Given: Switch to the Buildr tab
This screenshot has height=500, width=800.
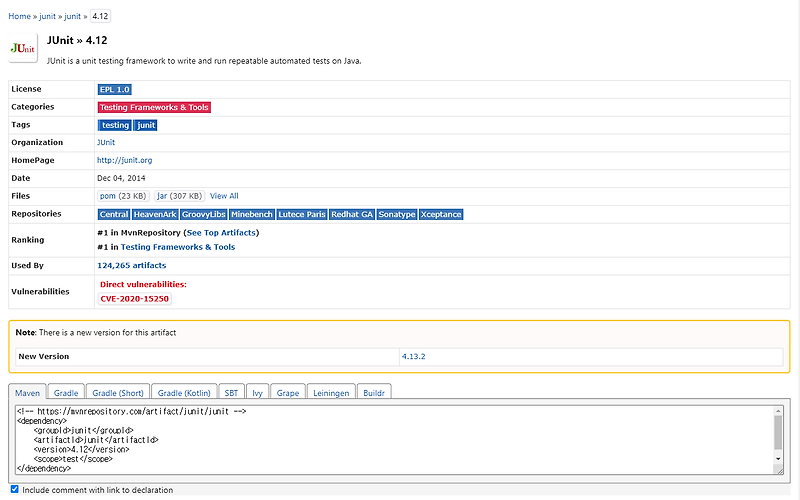Looking at the screenshot, I should [x=374, y=392].
